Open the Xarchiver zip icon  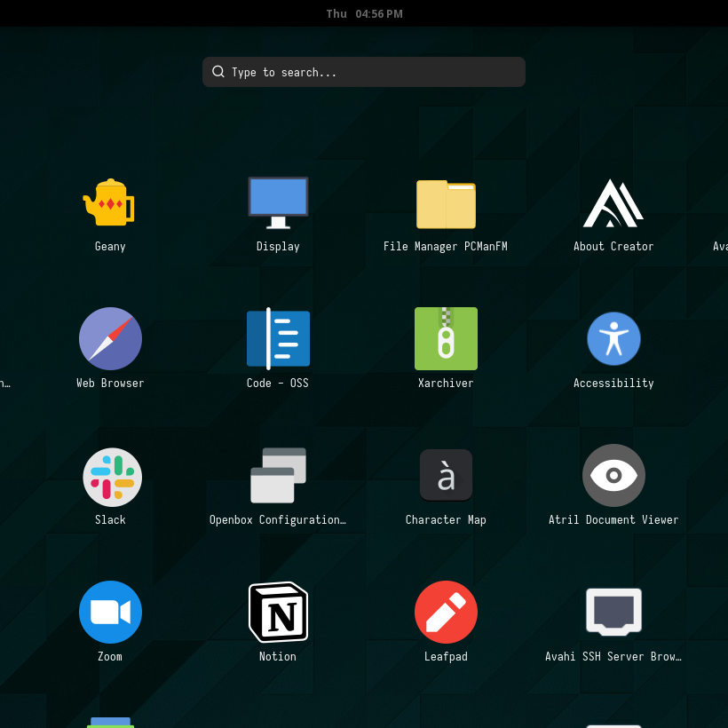coord(446,338)
